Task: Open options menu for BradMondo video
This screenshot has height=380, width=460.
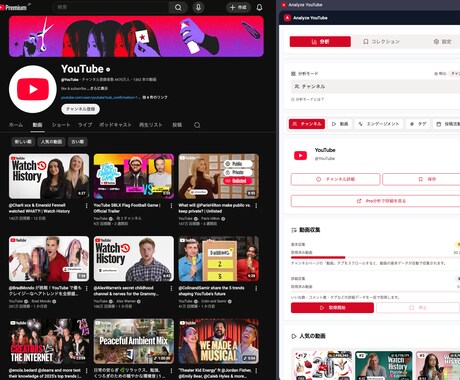Action: (x=87, y=288)
